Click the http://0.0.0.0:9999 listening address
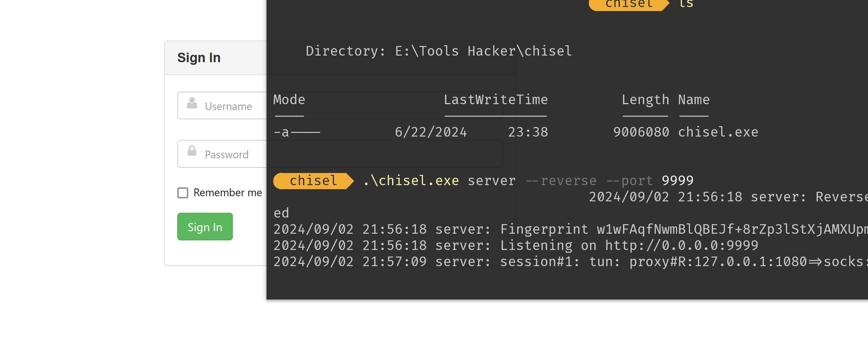The width and height of the screenshot is (868, 346). 682,245
